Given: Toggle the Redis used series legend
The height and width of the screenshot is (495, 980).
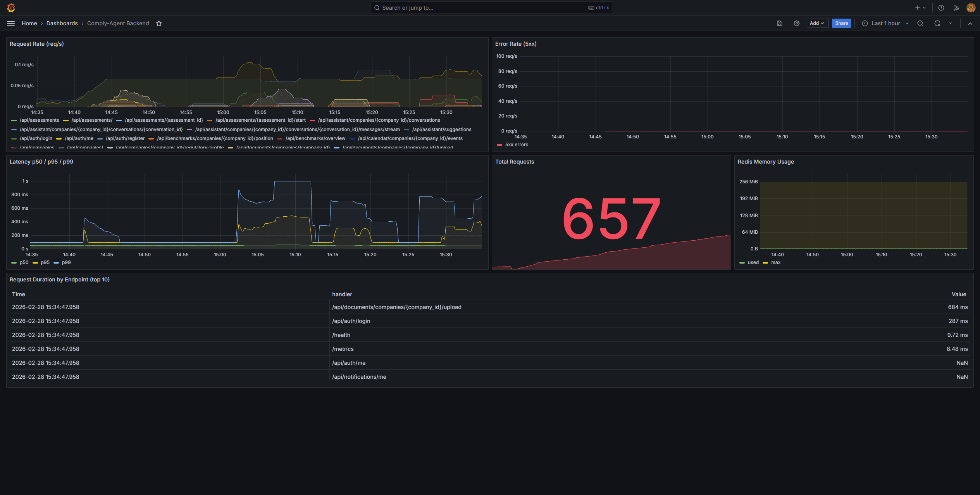Looking at the screenshot, I should [753, 262].
